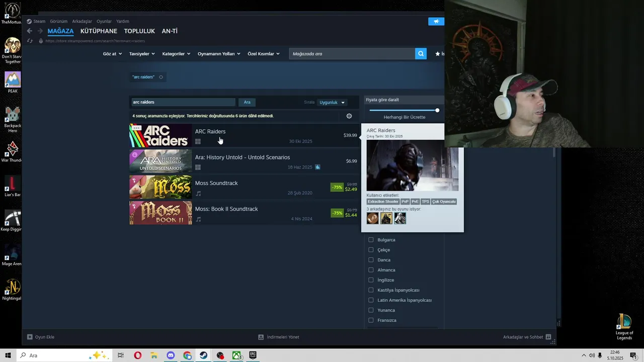Open Backpack Hero desktop shortcut

13,119
